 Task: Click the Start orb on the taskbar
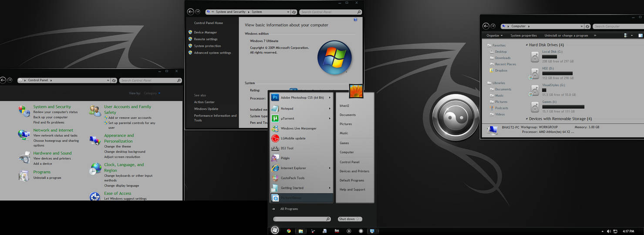coord(275,230)
